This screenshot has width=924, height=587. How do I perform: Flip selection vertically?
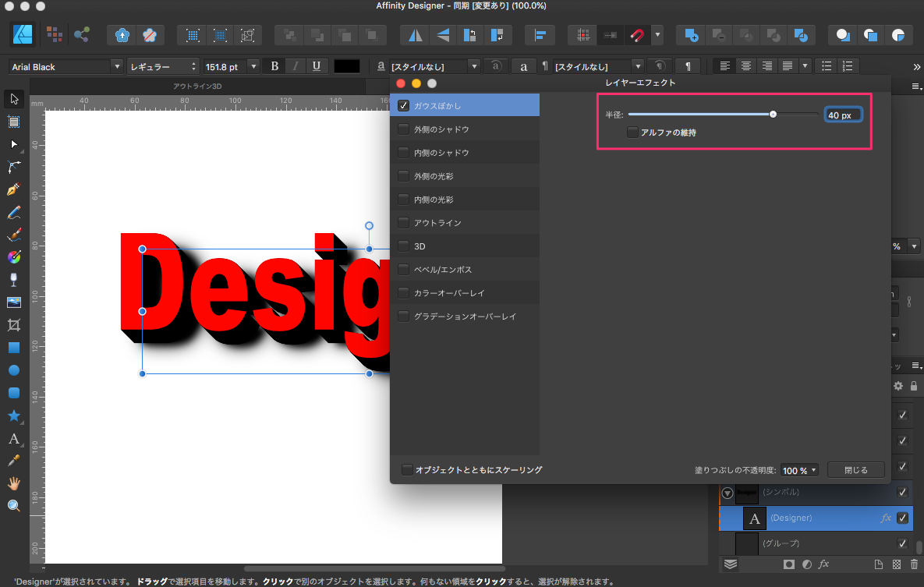(x=443, y=35)
